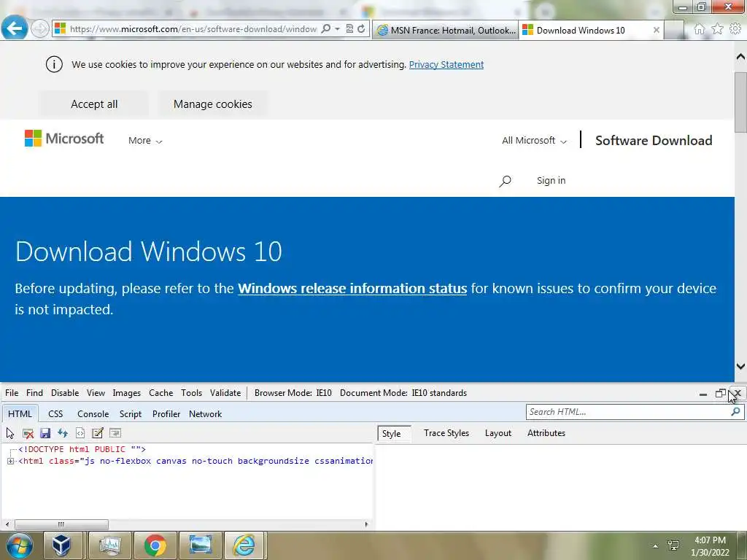Screen dimensions: 747x560
Task: Open the developer tools Find menu
Action: tap(34, 393)
